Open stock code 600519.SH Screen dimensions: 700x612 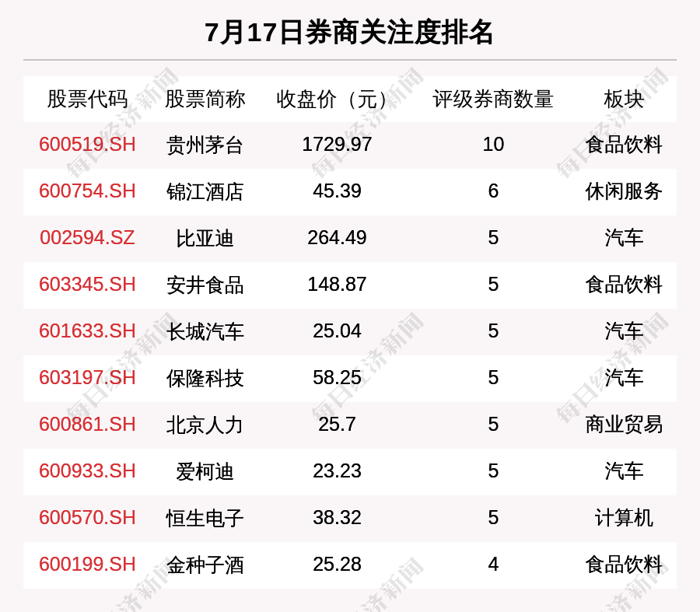click(87, 145)
